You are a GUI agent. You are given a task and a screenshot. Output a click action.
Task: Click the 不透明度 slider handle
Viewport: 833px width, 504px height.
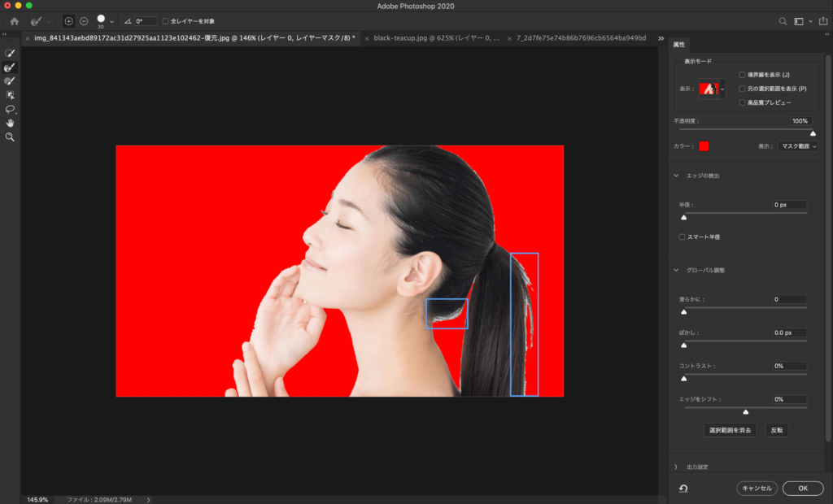click(x=813, y=133)
